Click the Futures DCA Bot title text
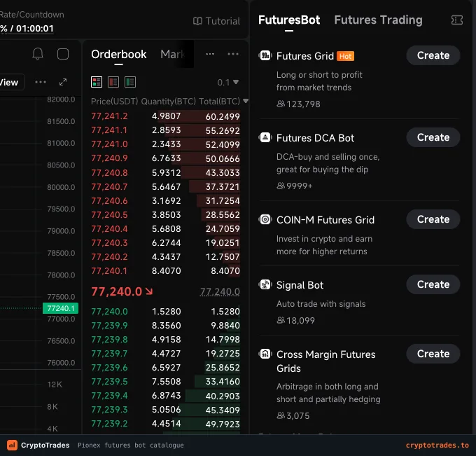Image resolution: width=476 pixels, height=456 pixels. coord(315,138)
